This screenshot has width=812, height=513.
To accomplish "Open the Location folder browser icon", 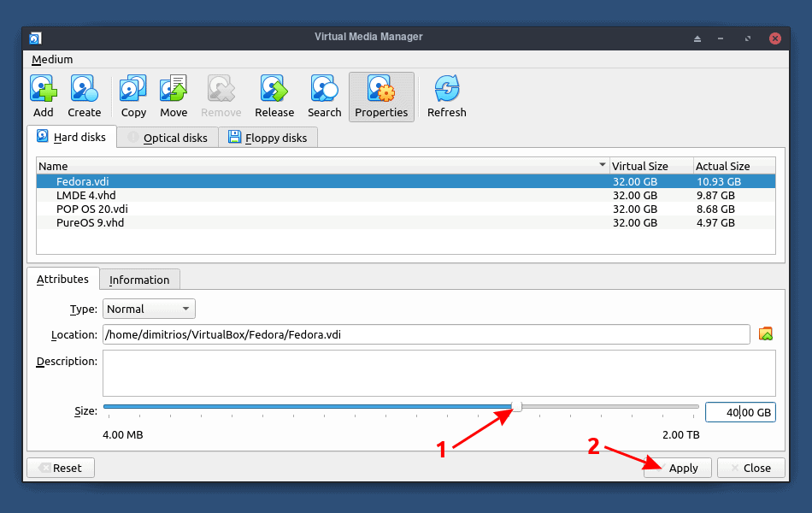I will pos(765,334).
